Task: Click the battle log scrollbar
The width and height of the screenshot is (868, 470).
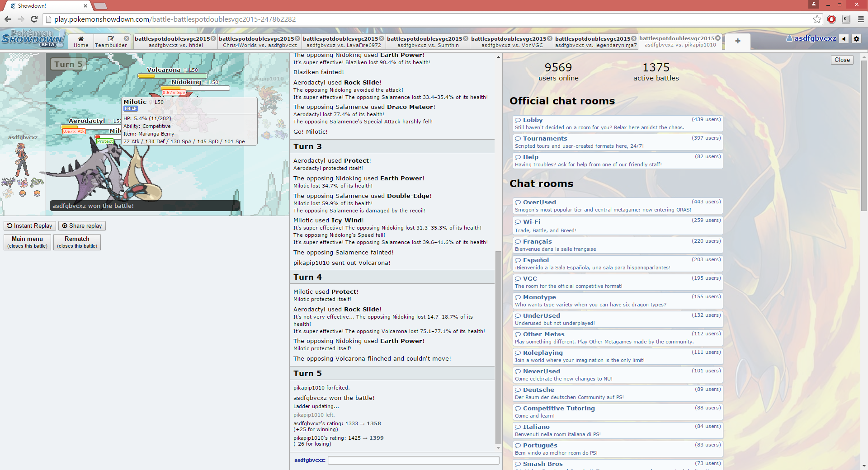Action: (498, 348)
